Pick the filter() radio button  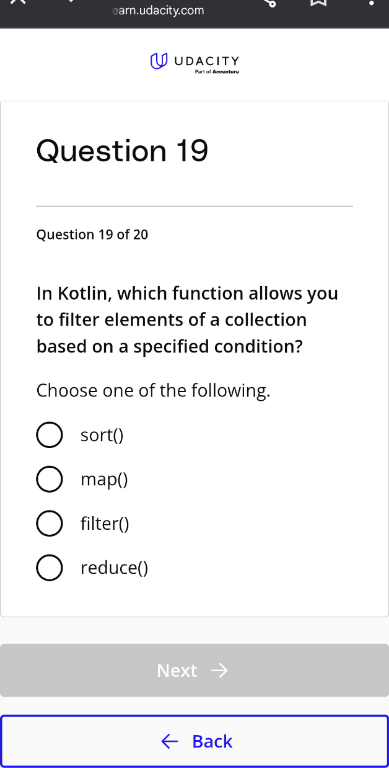click(x=49, y=523)
